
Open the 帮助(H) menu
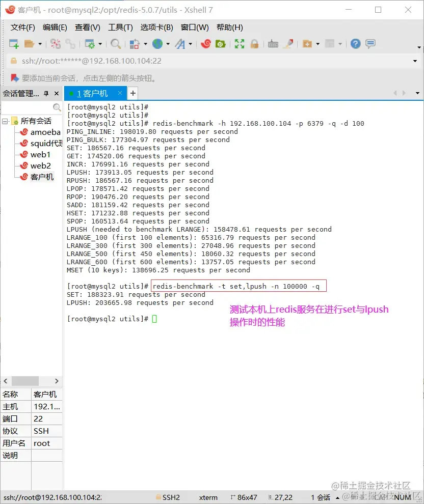click(229, 27)
